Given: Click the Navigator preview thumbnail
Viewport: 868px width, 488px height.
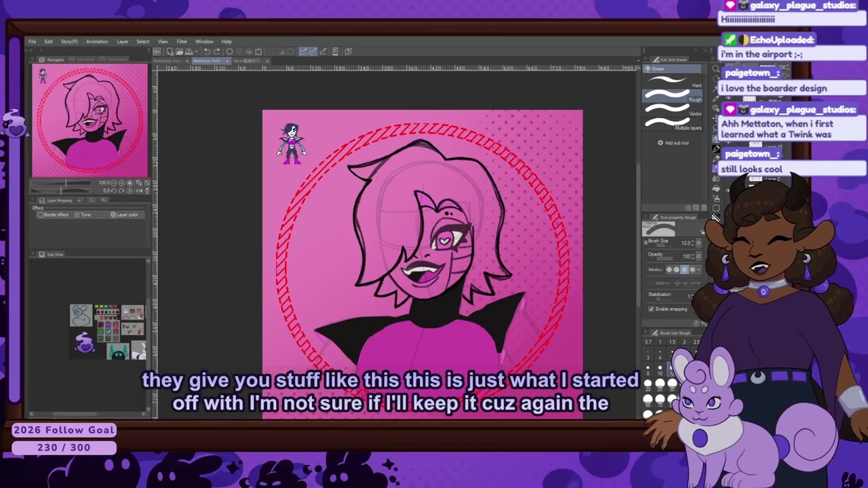Looking at the screenshot, I should [90, 120].
